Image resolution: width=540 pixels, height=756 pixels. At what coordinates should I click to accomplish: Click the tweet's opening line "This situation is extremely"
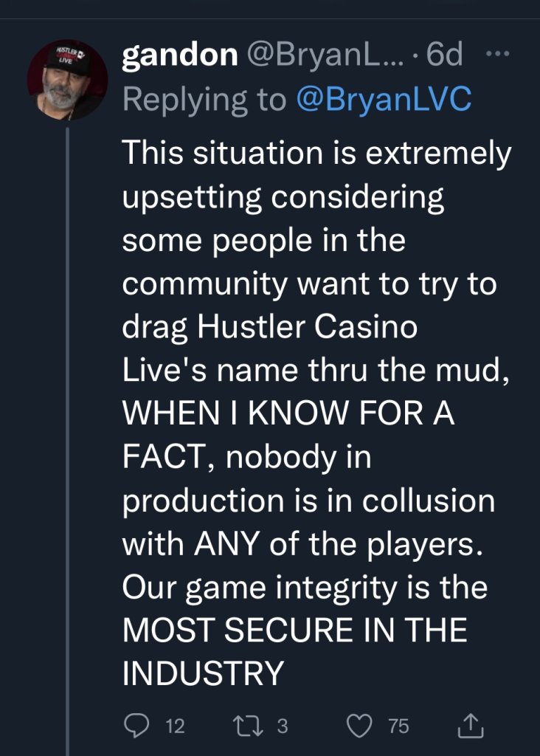click(x=316, y=154)
